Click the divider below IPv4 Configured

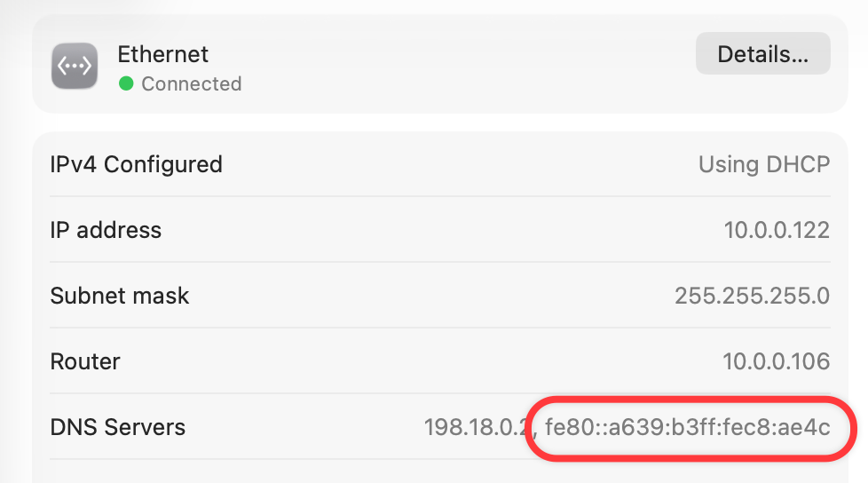pyautogui.click(x=440, y=196)
